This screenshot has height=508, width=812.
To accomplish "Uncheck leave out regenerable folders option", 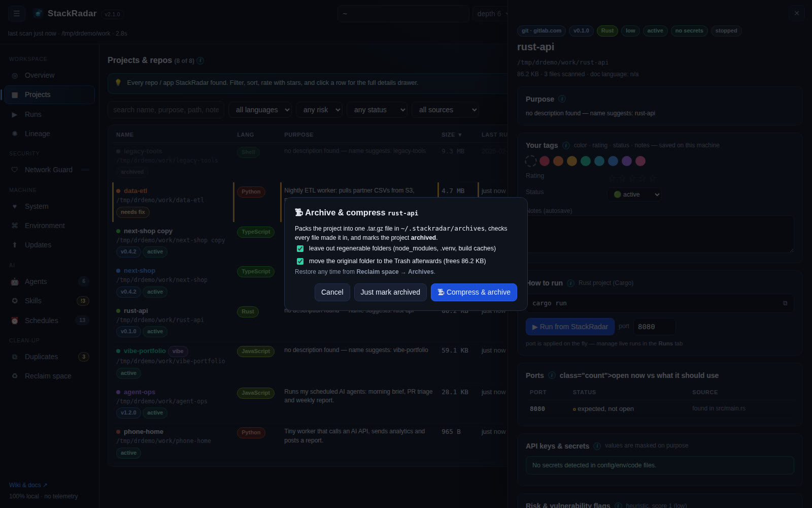I will click(300, 249).
